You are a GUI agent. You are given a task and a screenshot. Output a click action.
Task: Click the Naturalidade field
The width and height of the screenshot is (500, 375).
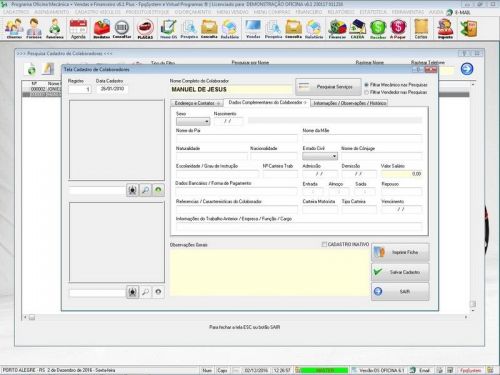tap(212, 156)
